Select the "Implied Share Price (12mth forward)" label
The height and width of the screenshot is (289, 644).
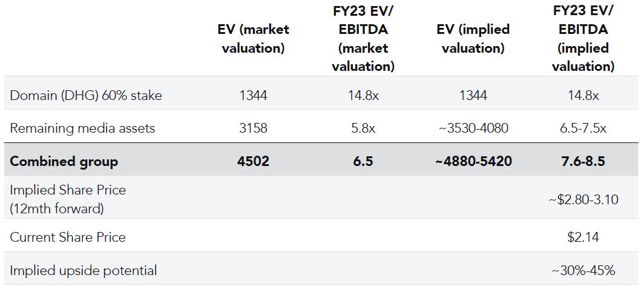[68, 199]
